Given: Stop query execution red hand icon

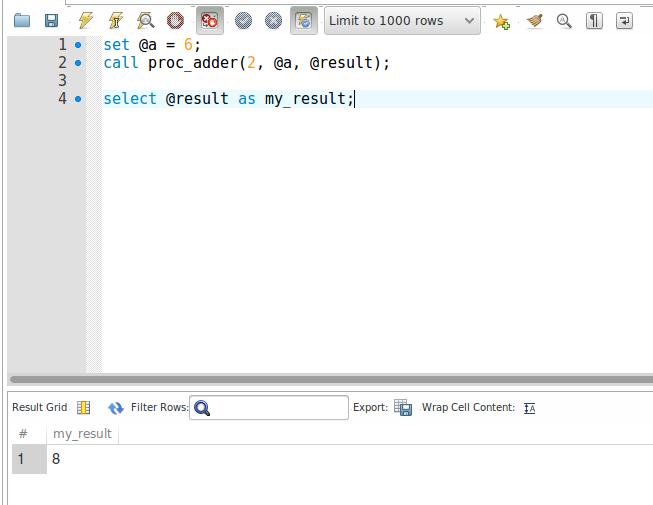Looking at the screenshot, I should 175,20.
